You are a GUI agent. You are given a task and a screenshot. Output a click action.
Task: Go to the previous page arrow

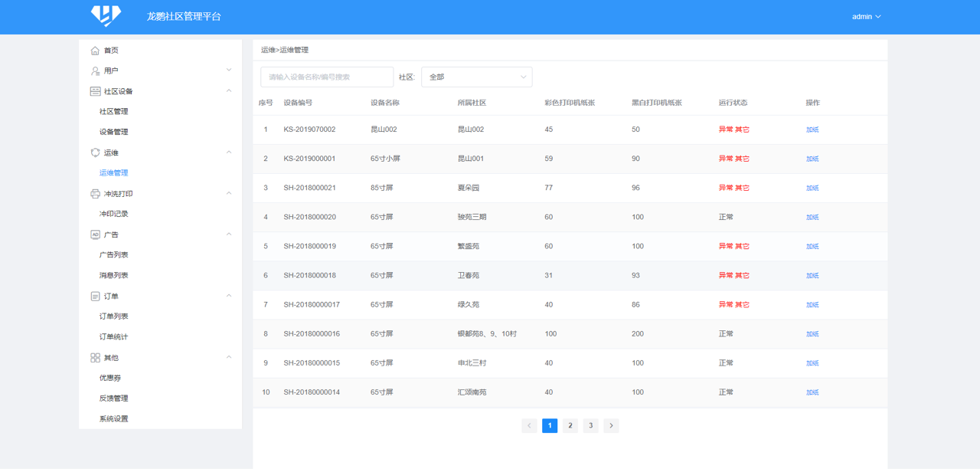[x=529, y=425]
